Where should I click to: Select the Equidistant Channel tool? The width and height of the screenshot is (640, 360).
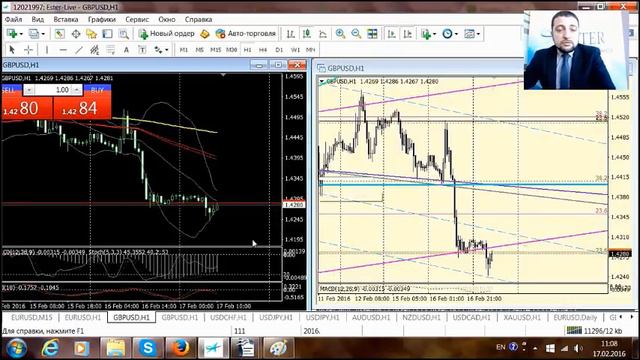[95, 50]
